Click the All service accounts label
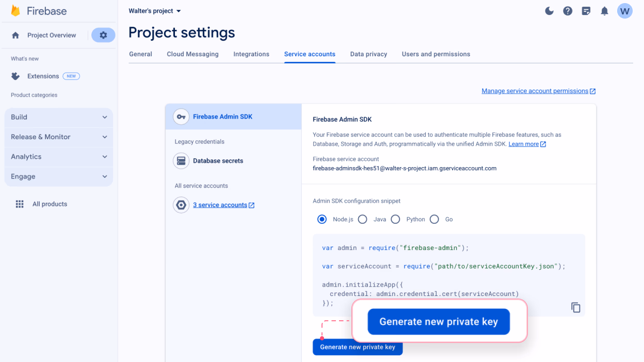 coord(201,186)
